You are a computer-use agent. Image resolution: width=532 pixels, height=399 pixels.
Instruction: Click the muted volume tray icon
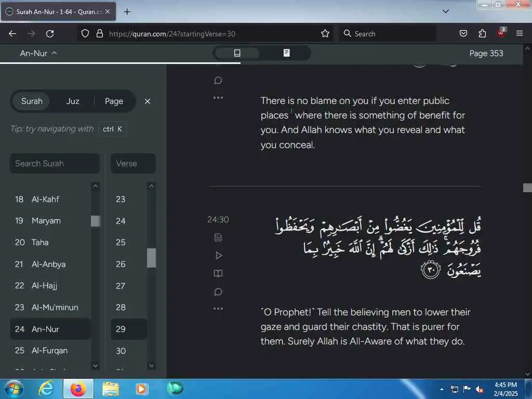click(x=480, y=390)
